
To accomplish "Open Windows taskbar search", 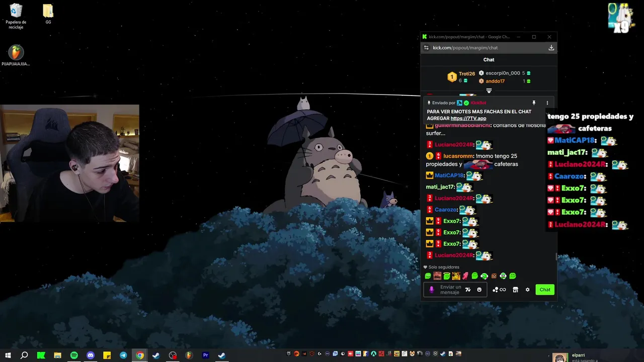I will 24,355.
